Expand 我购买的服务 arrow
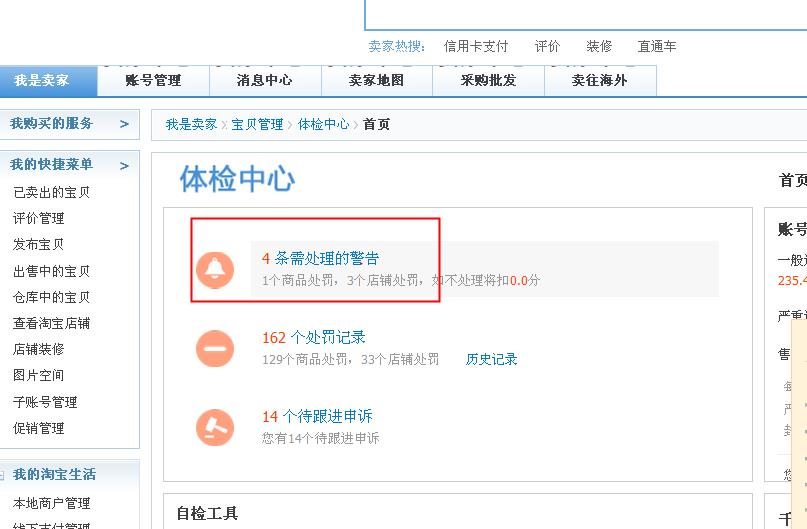The width and height of the screenshot is (807, 529). [124, 124]
